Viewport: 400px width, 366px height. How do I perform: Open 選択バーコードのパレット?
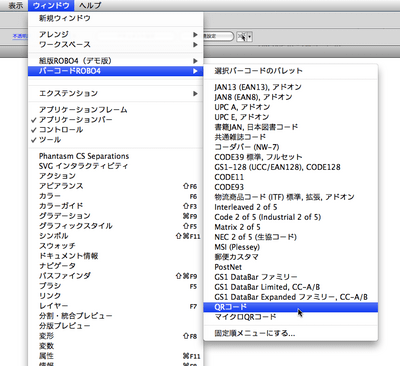coord(291,71)
